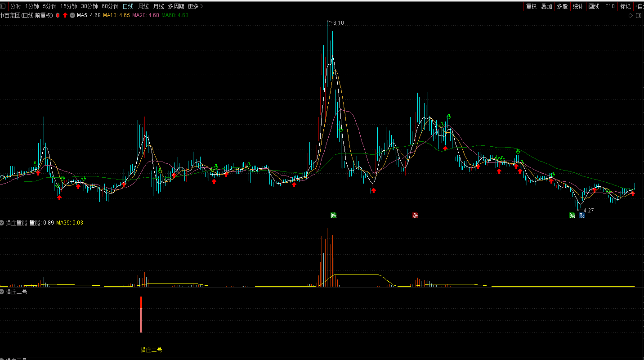Viewport: 644px width, 360px height.
Task: Open the F10 company info
Action: [610, 6]
